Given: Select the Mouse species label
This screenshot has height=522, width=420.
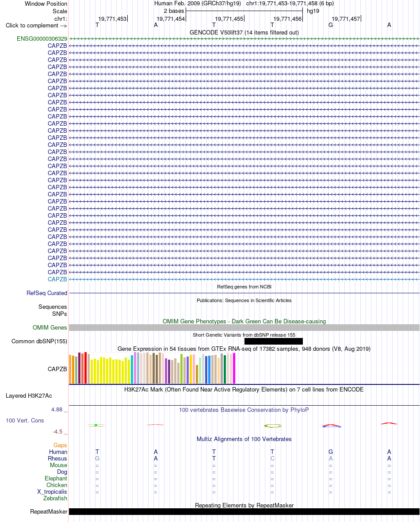Looking at the screenshot, I should [x=58, y=465].
